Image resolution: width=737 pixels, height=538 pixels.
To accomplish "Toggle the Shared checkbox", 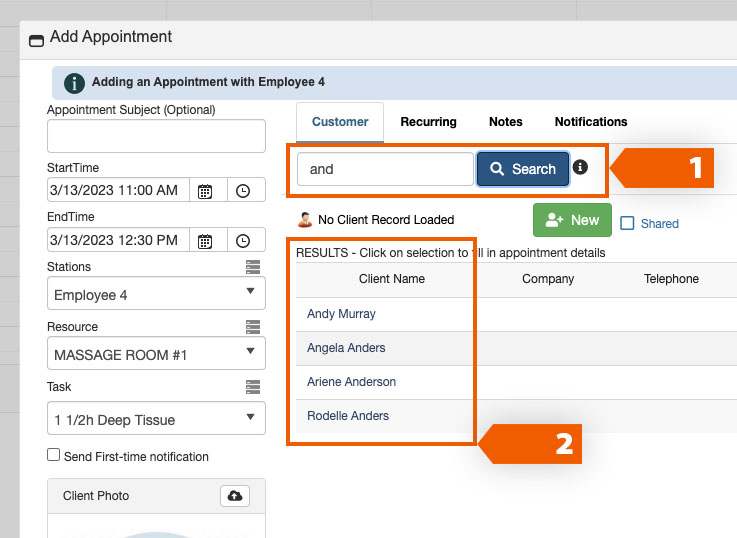I will (627, 223).
